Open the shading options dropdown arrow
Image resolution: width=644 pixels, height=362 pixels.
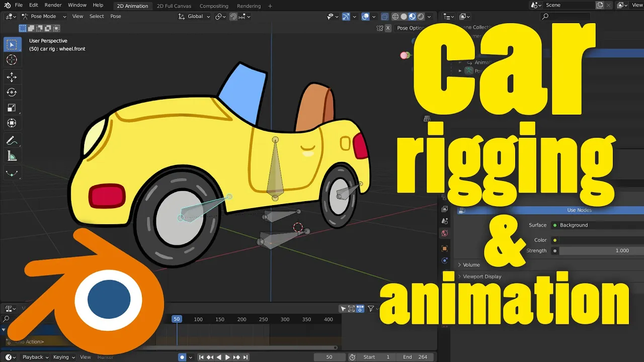(x=430, y=16)
